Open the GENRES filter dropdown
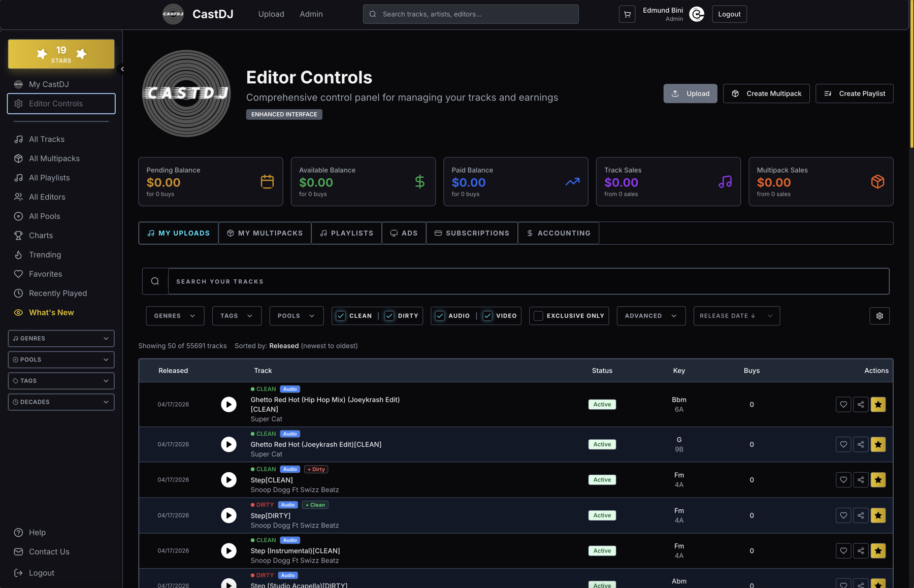 (175, 315)
